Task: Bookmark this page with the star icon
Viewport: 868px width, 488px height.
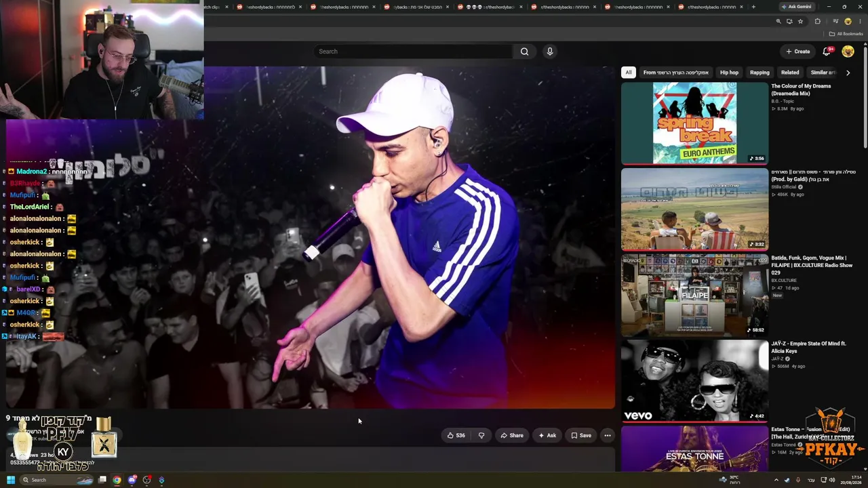Action: 800,22
